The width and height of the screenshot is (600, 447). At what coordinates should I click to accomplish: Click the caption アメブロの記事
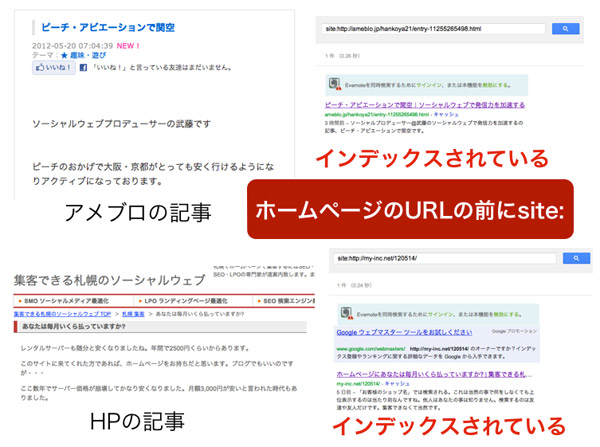(x=138, y=213)
